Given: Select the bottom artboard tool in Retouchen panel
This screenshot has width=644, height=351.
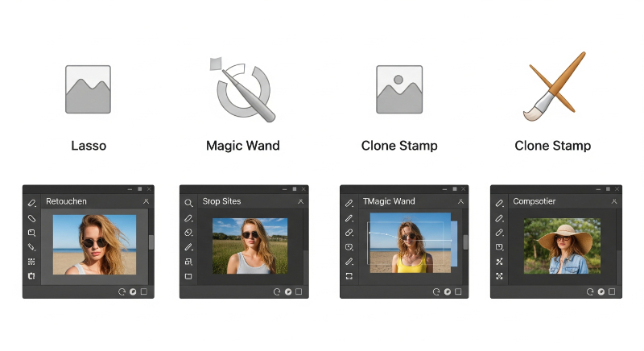Looking at the screenshot, I should coord(31,276).
